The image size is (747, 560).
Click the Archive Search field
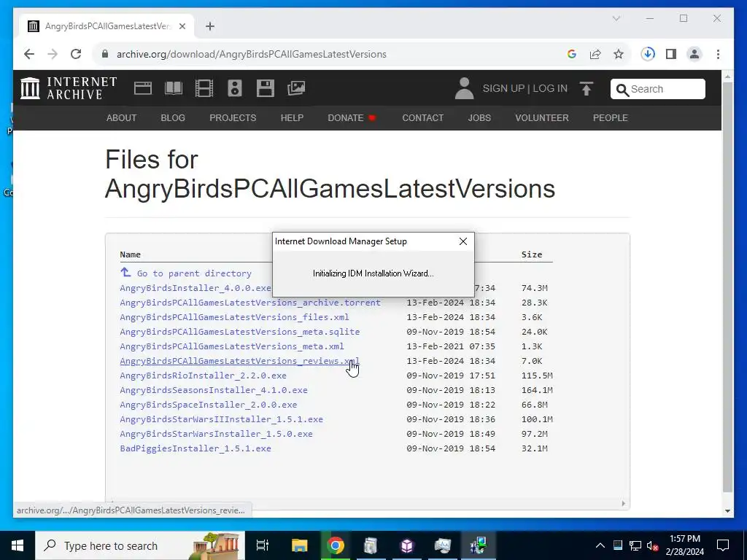click(x=658, y=89)
